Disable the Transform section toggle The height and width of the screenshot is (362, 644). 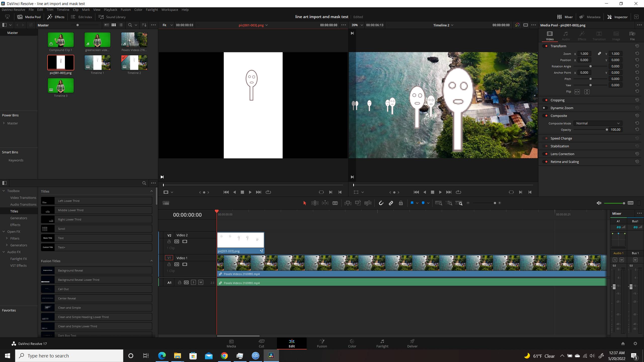click(546, 46)
